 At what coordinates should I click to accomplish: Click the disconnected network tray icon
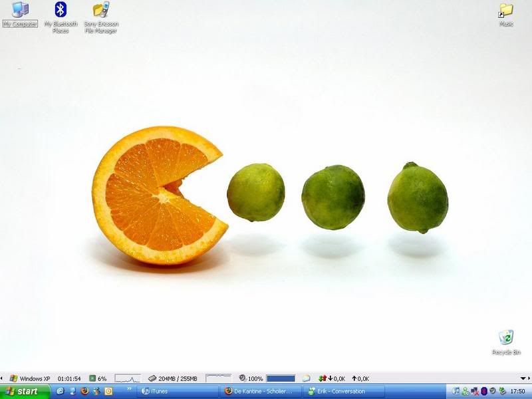click(x=475, y=391)
